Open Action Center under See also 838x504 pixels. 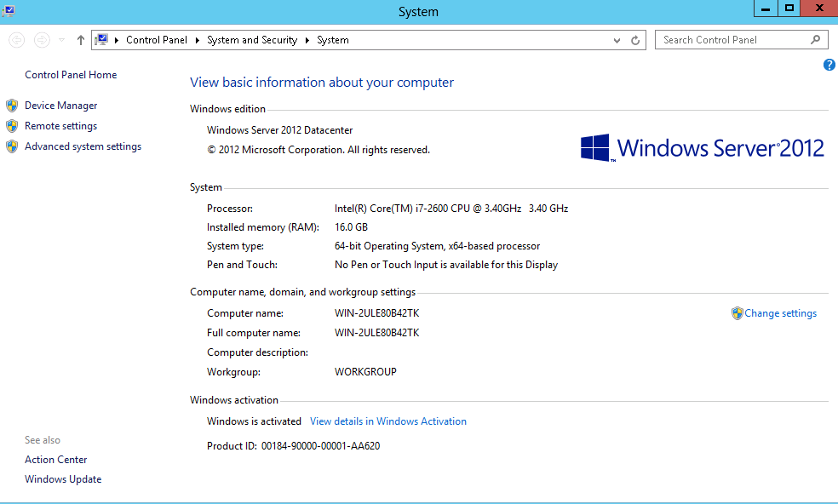click(55, 460)
